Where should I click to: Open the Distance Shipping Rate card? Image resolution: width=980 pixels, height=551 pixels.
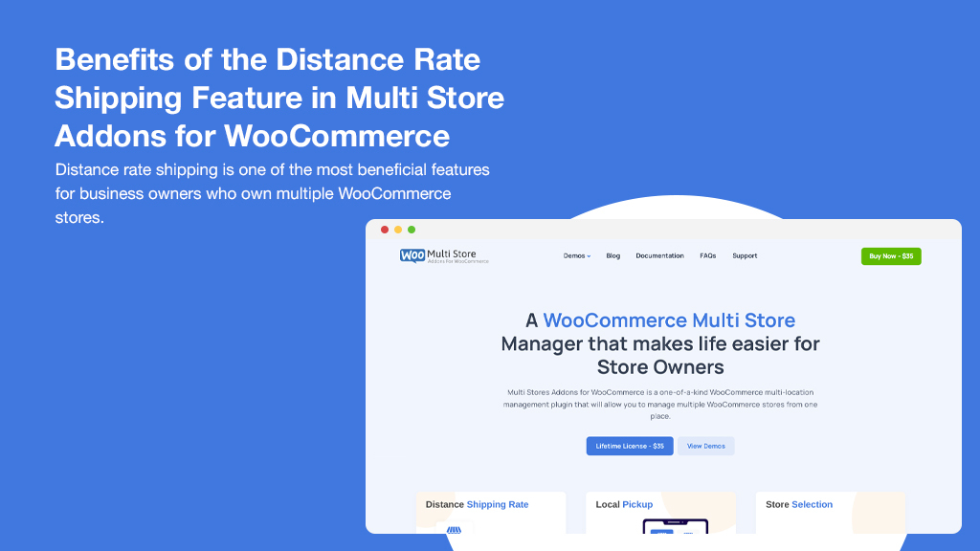pos(491,513)
